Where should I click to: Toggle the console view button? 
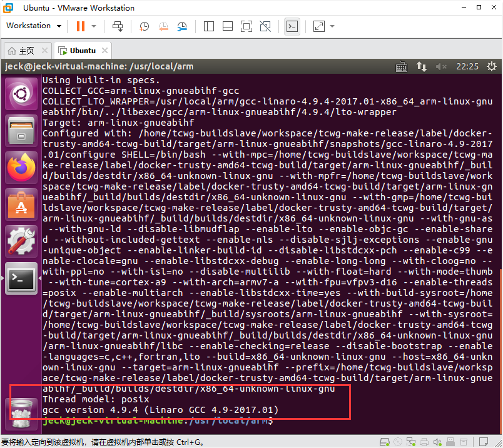click(x=292, y=26)
